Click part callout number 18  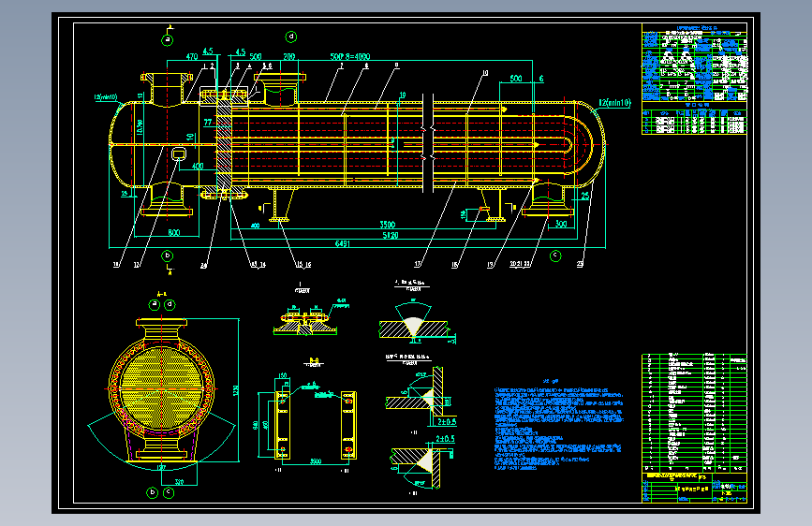[x=454, y=265]
